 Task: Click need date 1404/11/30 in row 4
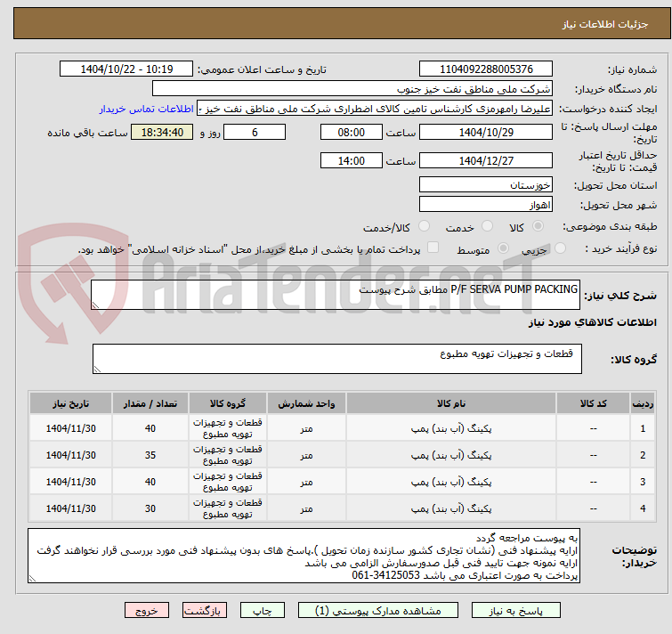(x=70, y=508)
